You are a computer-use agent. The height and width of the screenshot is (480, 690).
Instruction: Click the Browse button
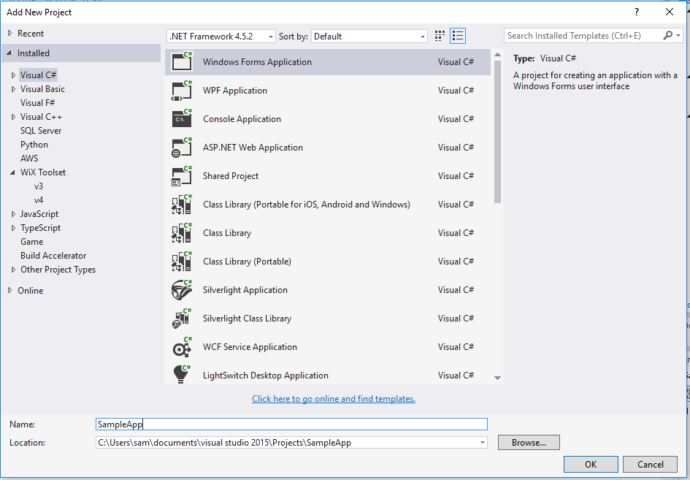click(528, 442)
